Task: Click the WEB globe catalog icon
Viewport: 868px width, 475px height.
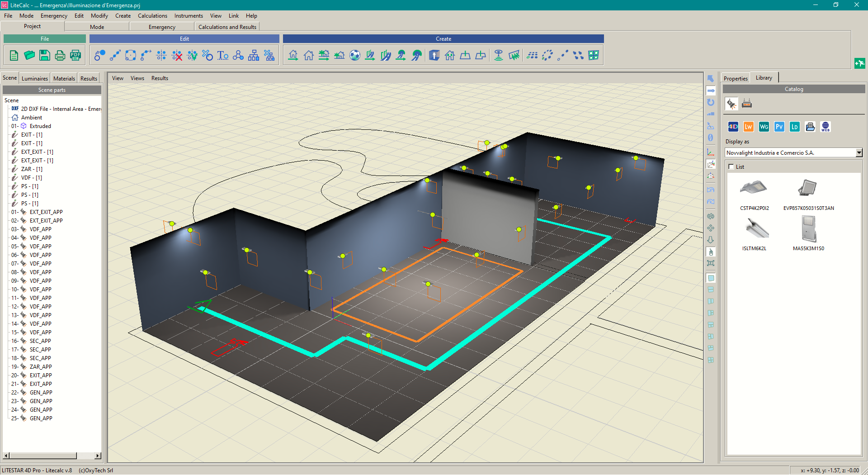Action: pyautogui.click(x=826, y=127)
